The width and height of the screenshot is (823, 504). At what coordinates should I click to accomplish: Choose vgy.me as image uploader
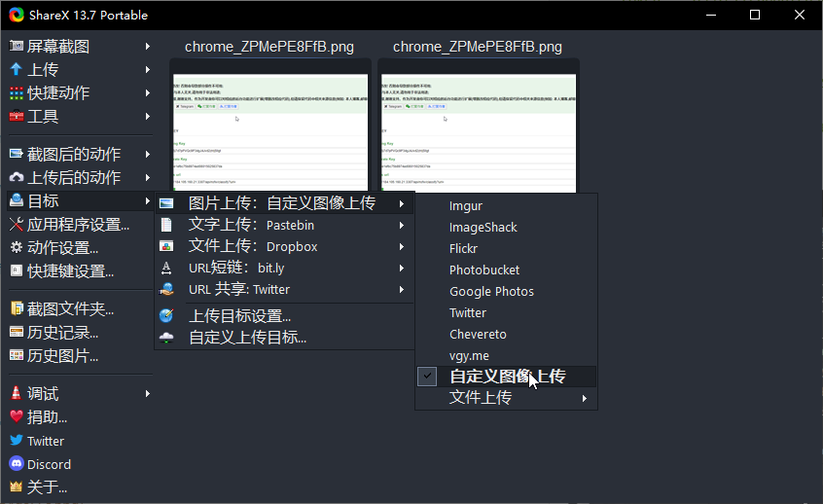(469, 355)
